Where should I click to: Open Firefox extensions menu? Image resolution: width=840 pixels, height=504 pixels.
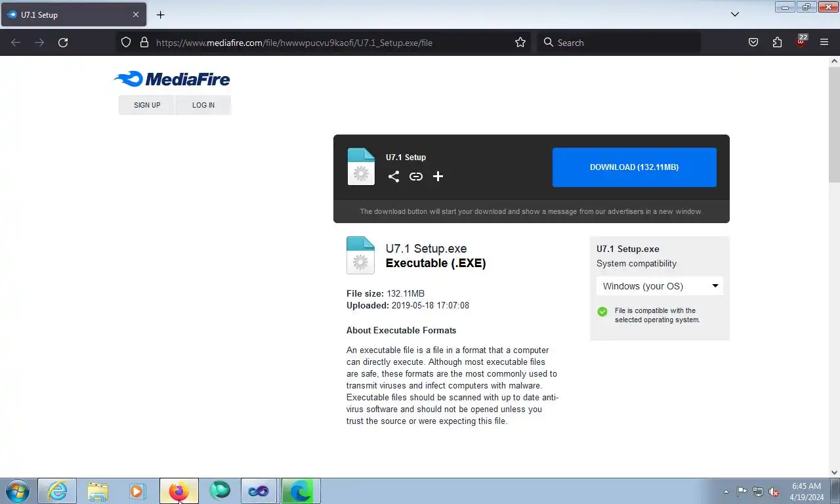(777, 43)
